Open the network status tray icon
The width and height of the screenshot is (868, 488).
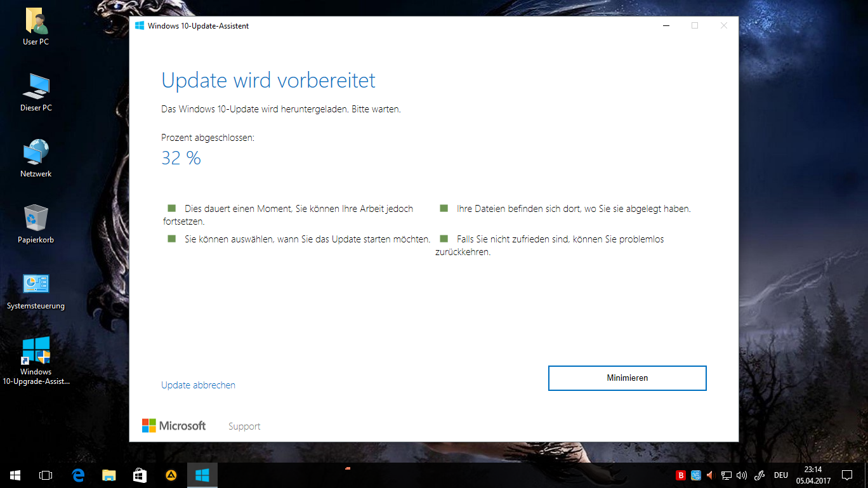tap(727, 475)
